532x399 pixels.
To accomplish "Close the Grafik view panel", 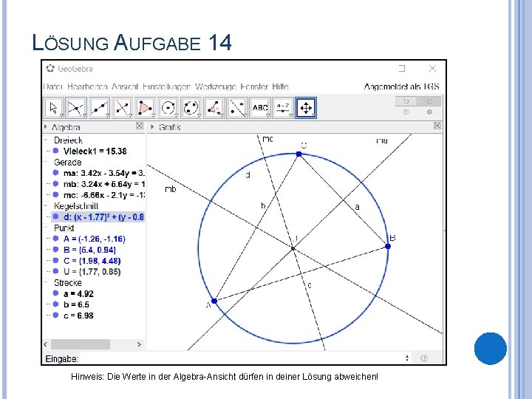I will tap(437, 126).
